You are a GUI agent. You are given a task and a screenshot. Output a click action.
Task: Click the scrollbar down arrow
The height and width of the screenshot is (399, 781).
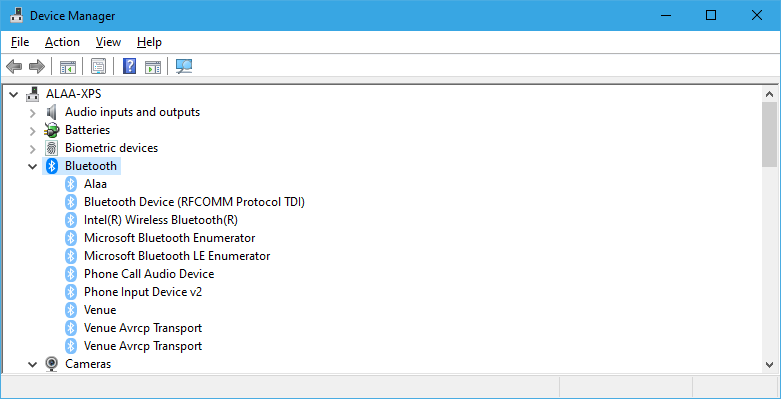pos(770,364)
